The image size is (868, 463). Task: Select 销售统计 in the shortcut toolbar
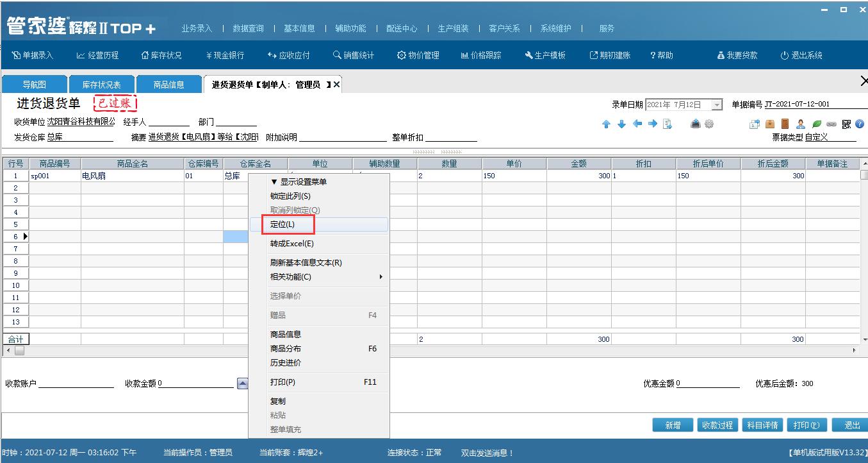tap(353, 55)
